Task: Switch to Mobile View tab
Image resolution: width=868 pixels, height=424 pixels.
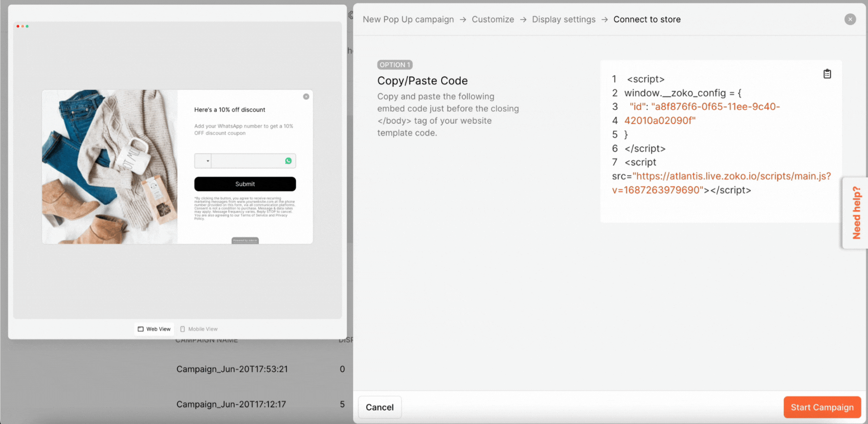Action: point(199,329)
